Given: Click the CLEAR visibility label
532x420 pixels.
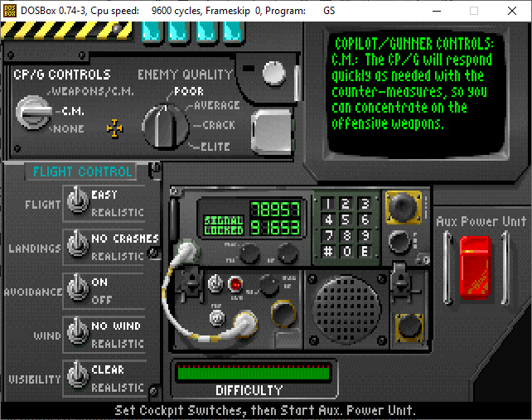Looking at the screenshot, I should pyautogui.click(x=108, y=369).
